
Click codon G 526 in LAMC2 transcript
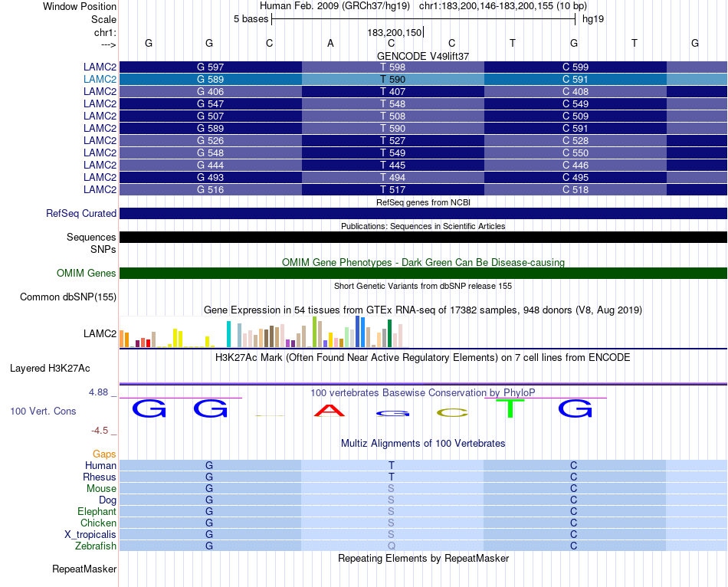click(210, 140)
